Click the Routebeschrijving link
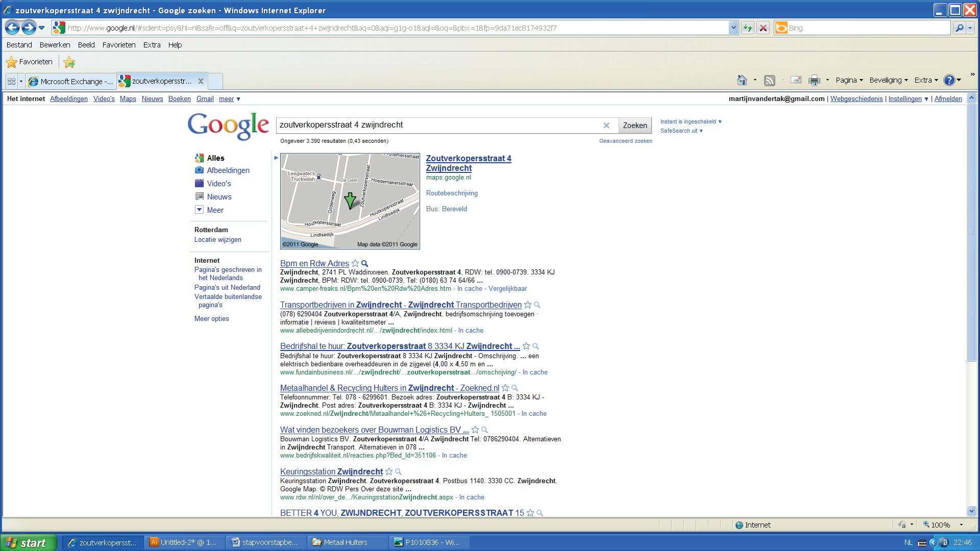980x551 pixels. click(x=452, y=193)
